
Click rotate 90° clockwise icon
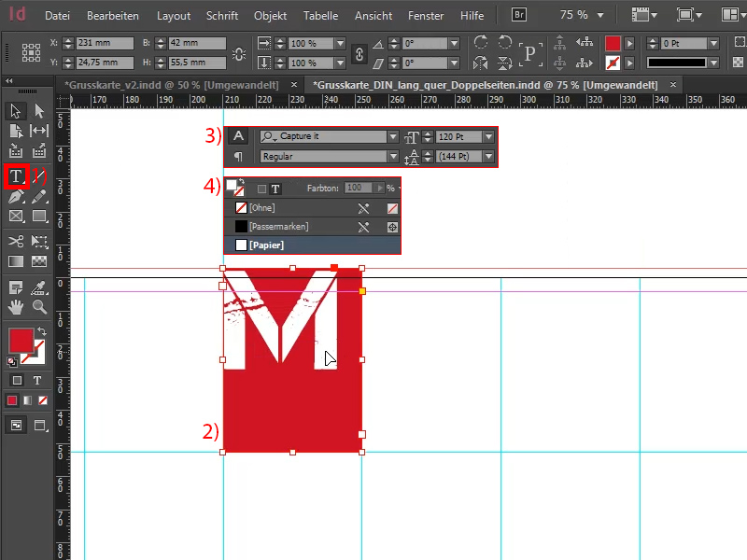[481, 42]
